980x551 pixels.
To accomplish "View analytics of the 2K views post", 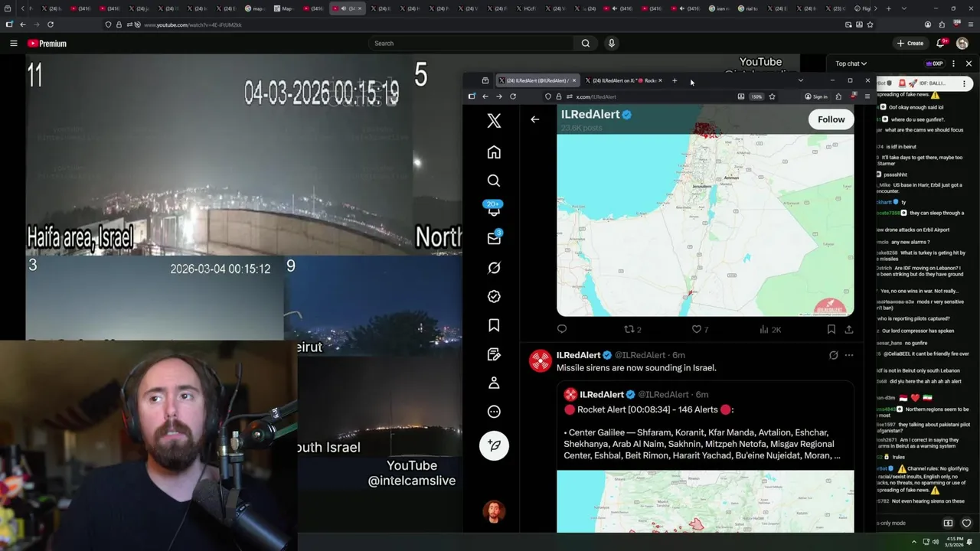I will point(770,329).
